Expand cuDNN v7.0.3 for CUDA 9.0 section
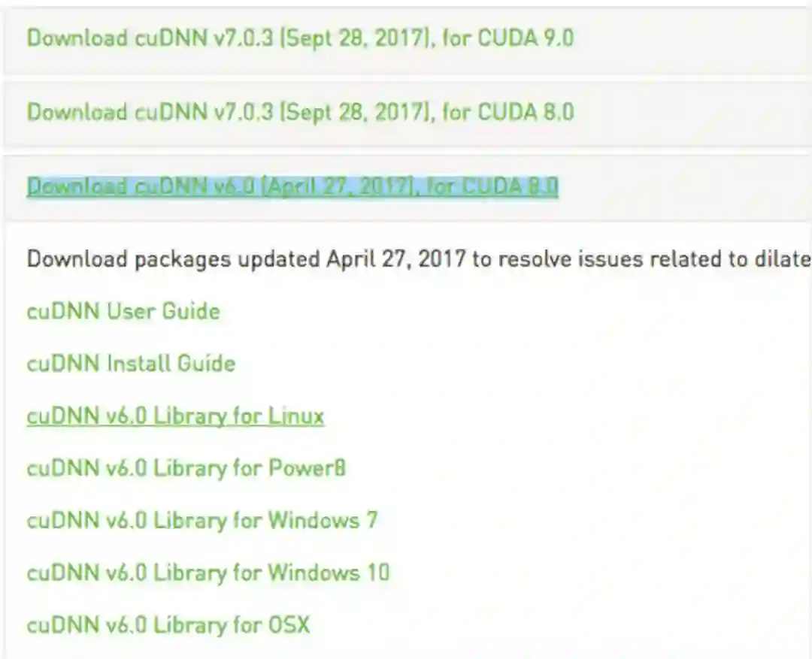Screen dimensions: 812x659 (x=299, y=38)
